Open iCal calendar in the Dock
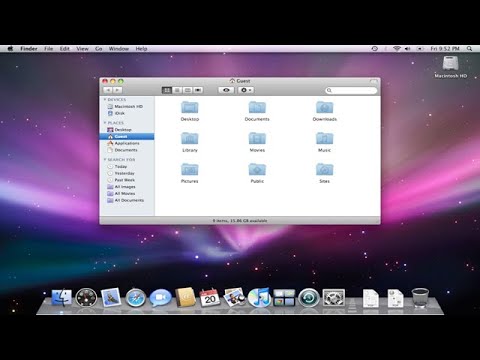The width and height of the screenshot is (480, 360). click(x=210, y=297)
